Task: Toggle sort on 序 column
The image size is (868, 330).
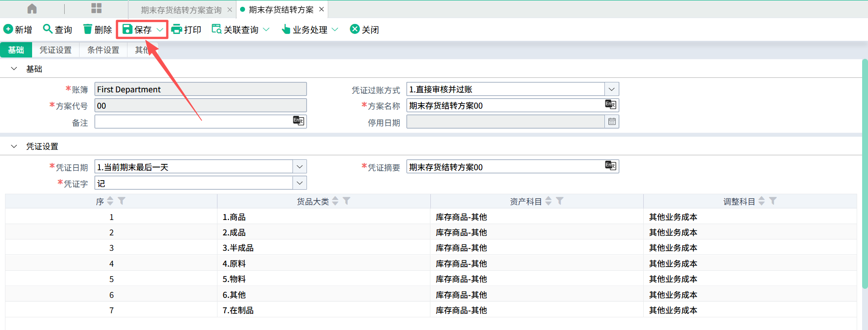Action: click(x=110, y=201)
